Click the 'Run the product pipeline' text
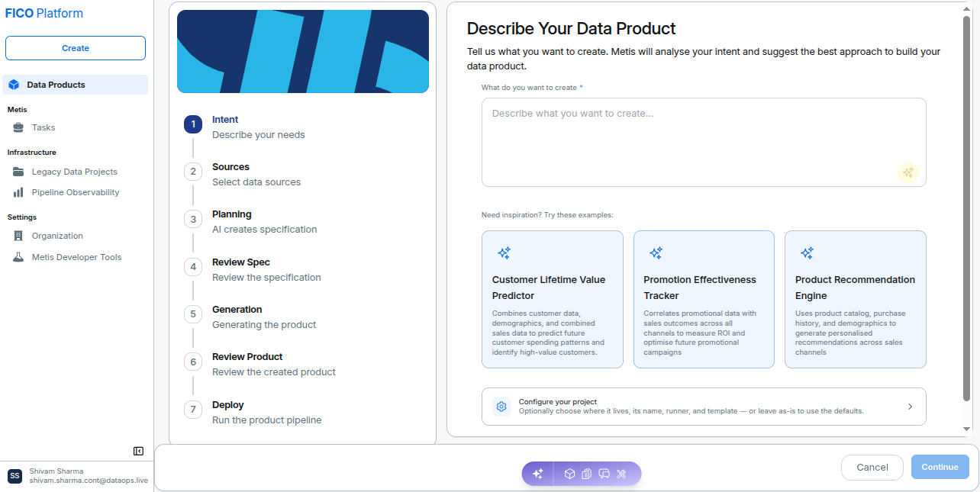Viewport: 980px width, 492px height. point(267,420)
